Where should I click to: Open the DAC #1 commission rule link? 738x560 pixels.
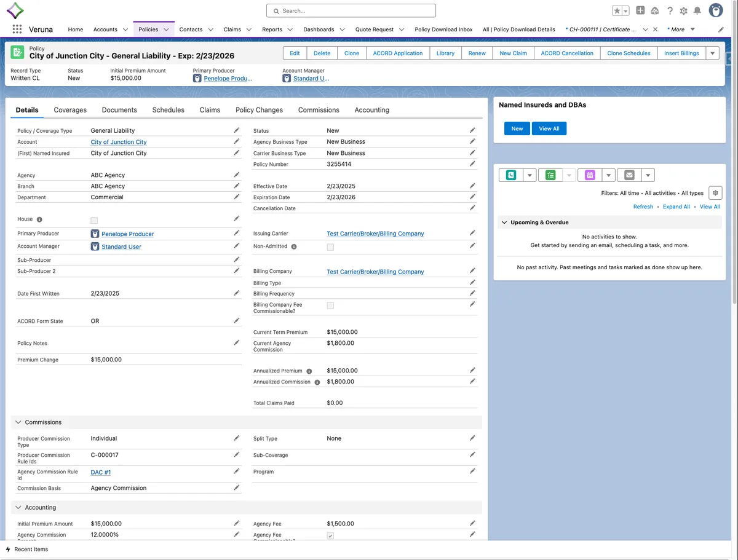(101, 473)
